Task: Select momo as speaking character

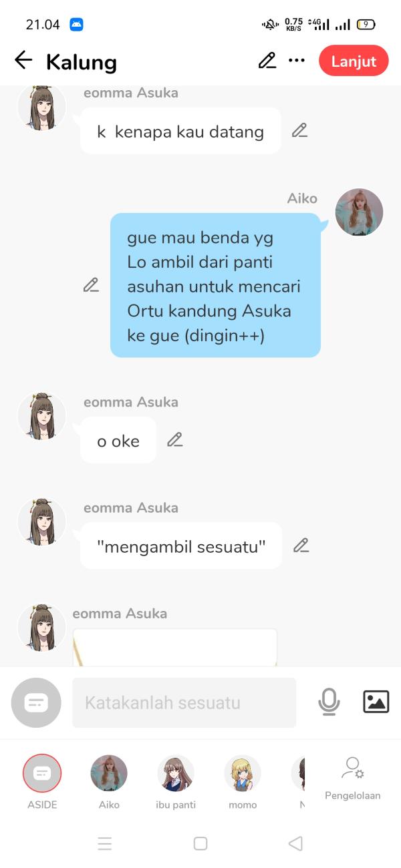Action: (243, 782)
